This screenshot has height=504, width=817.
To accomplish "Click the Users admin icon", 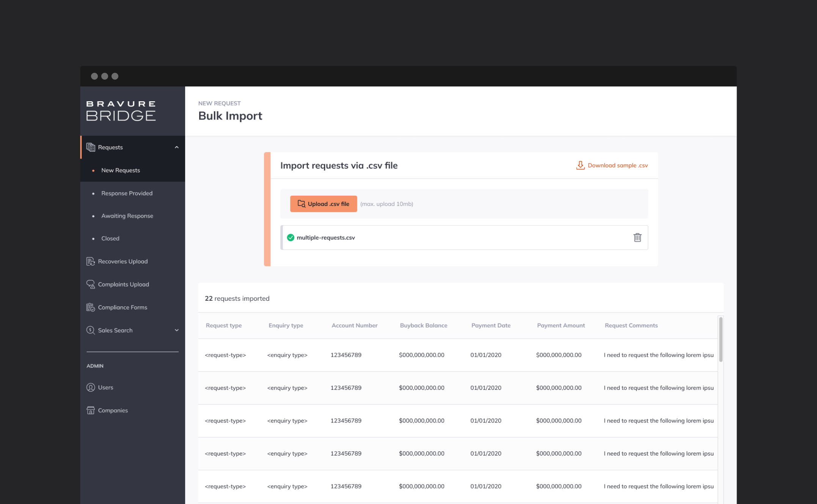I will tap(91, 387).
